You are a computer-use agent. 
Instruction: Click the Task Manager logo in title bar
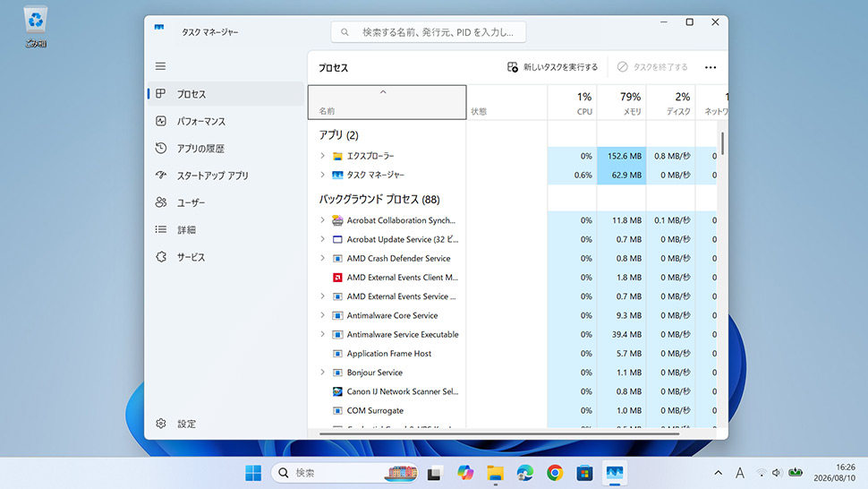pos(159,27)
